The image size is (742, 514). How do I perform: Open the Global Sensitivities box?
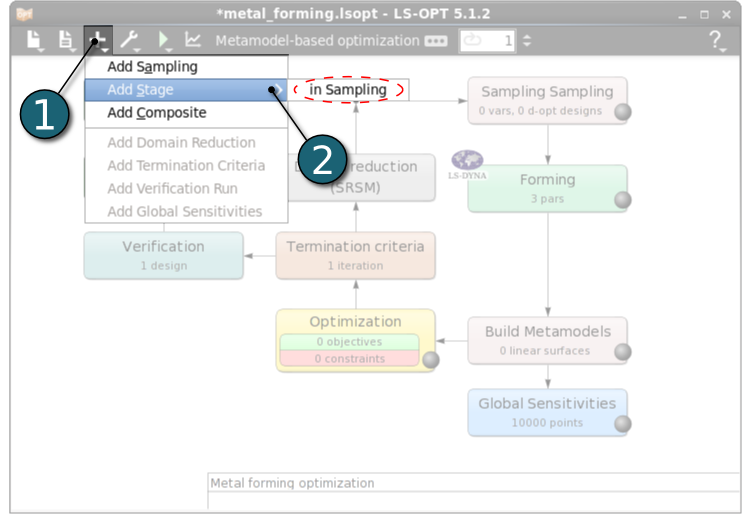(x=548, y=412)
